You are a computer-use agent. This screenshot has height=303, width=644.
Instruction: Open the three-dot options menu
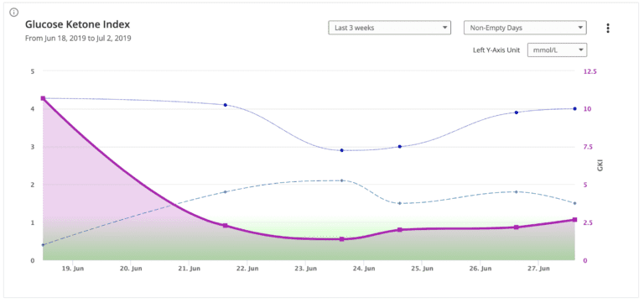tap(608, 28)
